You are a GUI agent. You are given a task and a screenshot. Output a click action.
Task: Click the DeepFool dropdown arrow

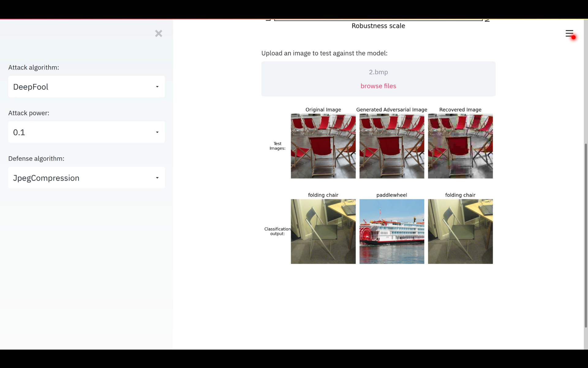coord(157,87)
